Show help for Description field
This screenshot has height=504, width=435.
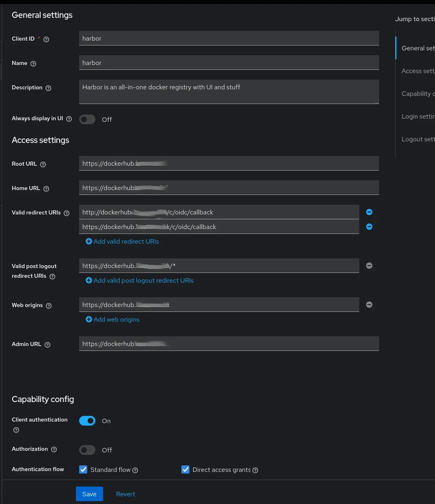(x=48, y=88)
